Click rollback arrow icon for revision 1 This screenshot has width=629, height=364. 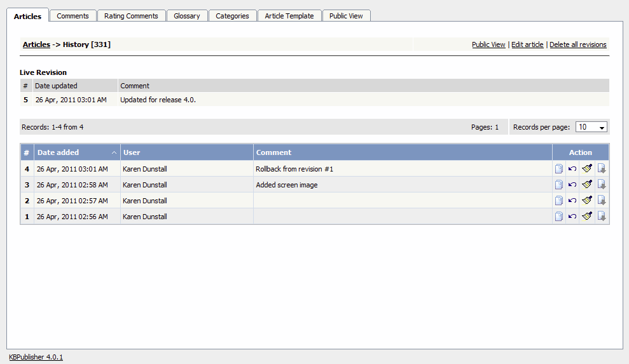click(572, 217)
